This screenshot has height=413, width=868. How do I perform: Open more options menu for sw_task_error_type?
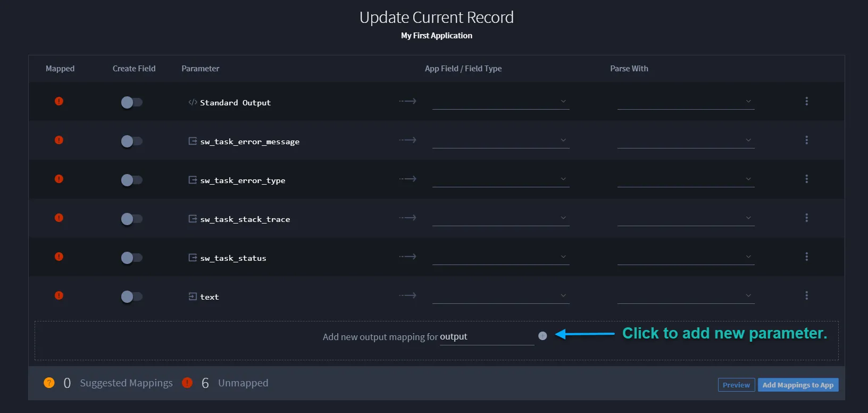tap(806, 179)
